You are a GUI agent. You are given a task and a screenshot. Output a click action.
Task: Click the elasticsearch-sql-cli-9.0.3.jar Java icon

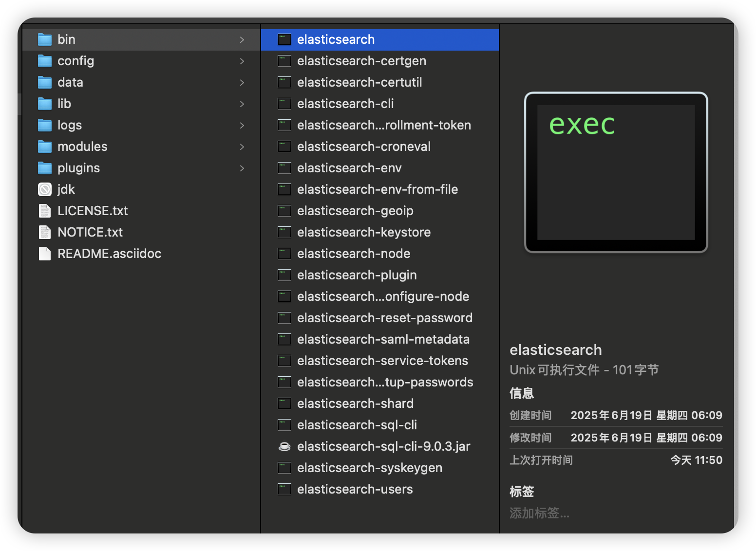coord(284,446)
